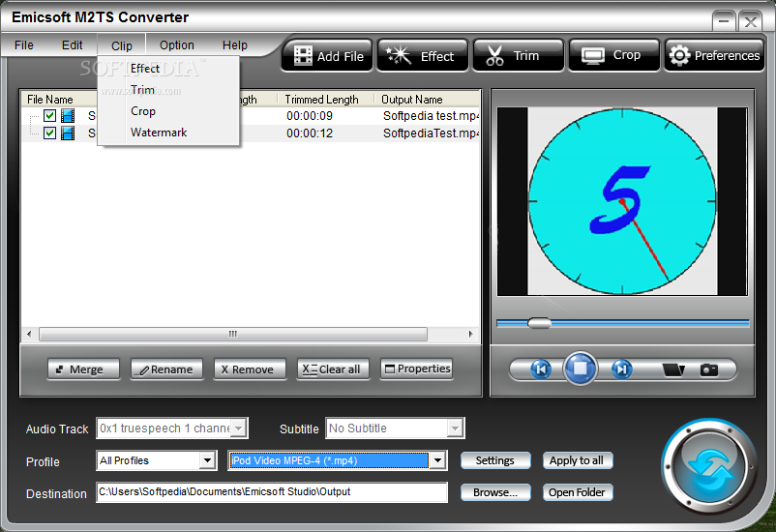The image size is (776, 532).
Task: Open the Trim toolbar button with scissors
Action: click(519, 56)
